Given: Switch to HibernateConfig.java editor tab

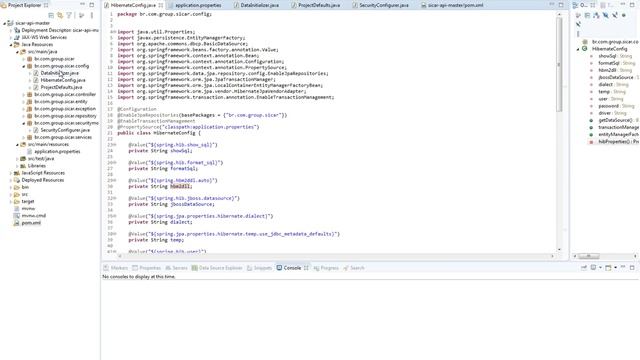Looking at the screenshot, I should click(133, 5).
